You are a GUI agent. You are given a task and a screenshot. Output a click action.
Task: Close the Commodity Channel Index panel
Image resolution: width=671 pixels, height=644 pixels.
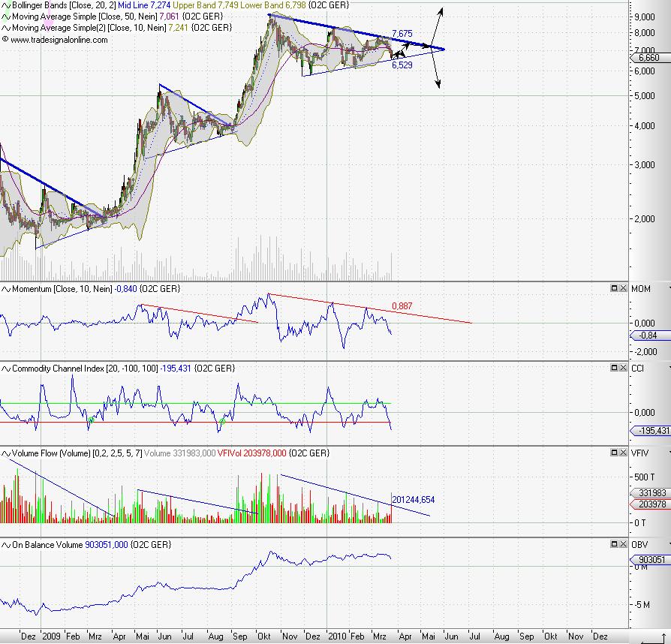click(x=622, y=368)
